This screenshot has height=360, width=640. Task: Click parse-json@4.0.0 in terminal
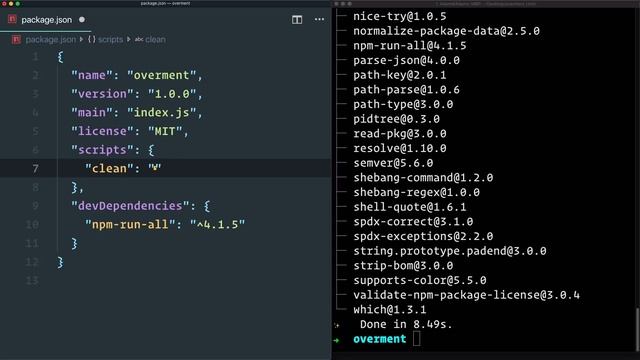[x=406, y=60]
